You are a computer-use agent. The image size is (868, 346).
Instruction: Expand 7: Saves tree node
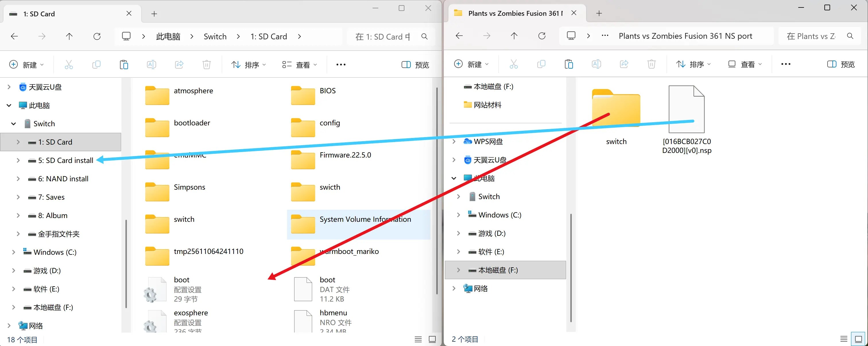(x=18, y=197)
